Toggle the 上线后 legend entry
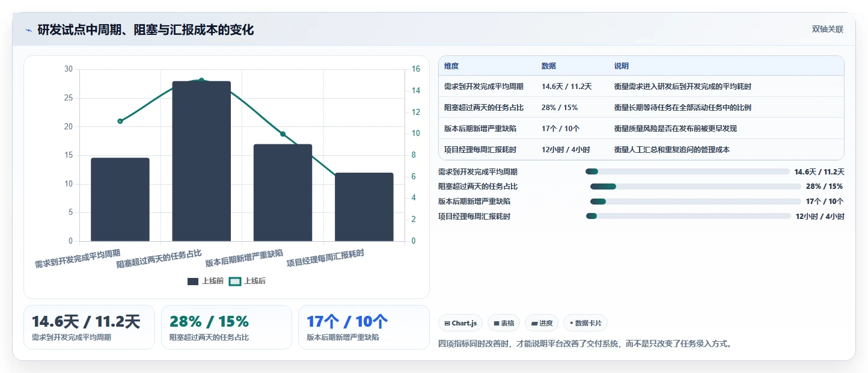This screenshot has height=373, width=868. pos(248,281)
